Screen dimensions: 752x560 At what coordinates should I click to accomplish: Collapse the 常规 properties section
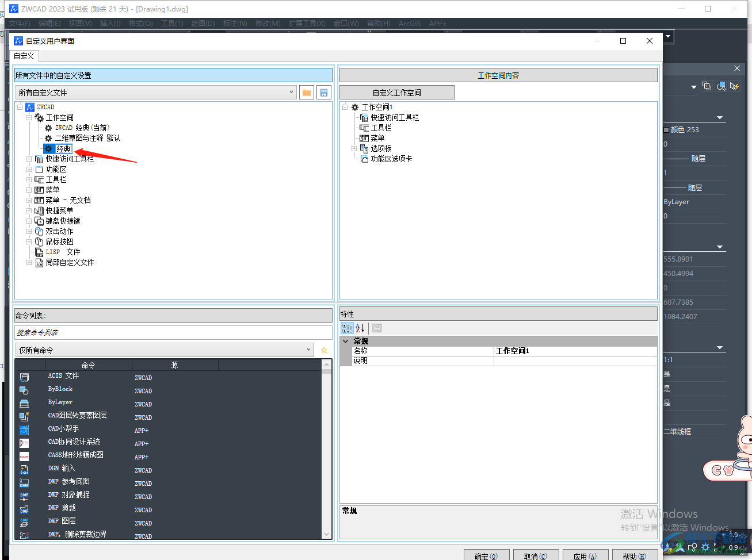[346, 341]
